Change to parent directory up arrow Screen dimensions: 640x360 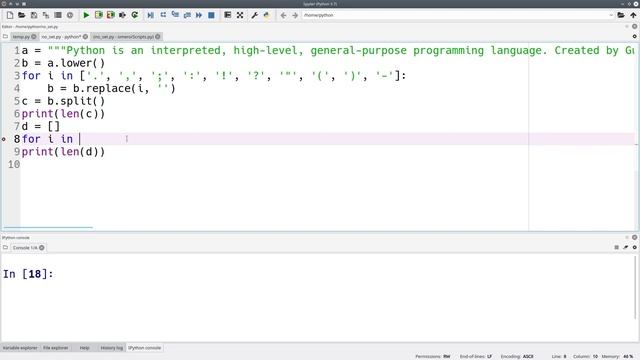[x=633, y=15]
